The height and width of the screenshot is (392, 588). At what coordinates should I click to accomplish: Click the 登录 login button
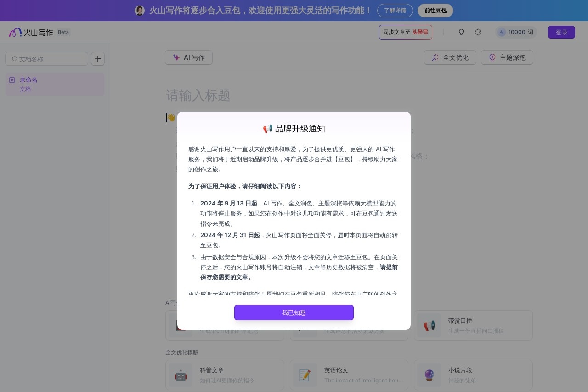coord(561,32)
